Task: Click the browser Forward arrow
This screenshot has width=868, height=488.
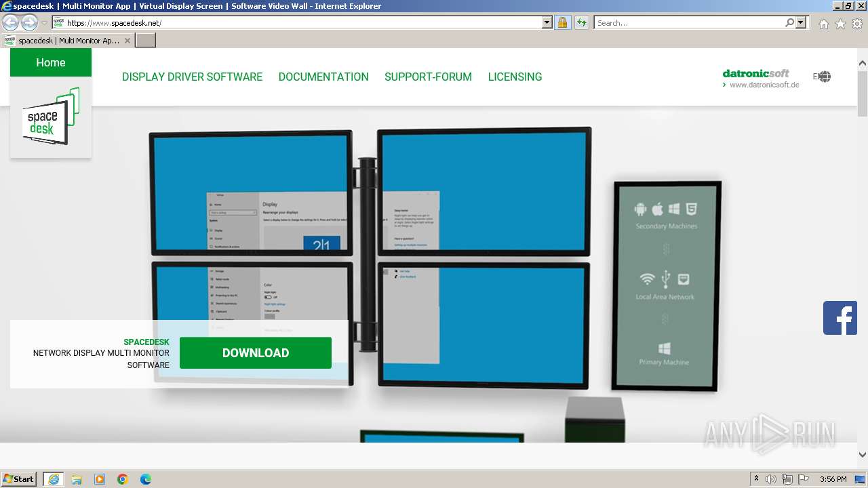Action: click(x=29, y=22)
